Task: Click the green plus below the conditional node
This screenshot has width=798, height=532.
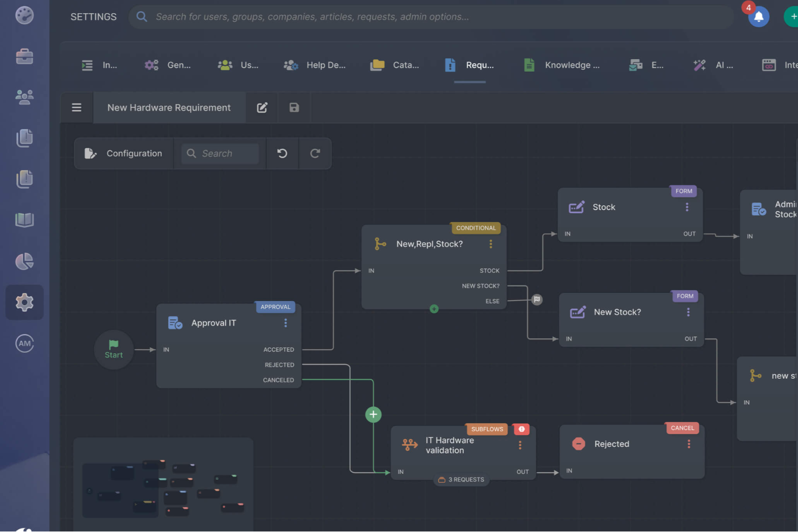Action: pyautogui.click(x=434, y=308)
